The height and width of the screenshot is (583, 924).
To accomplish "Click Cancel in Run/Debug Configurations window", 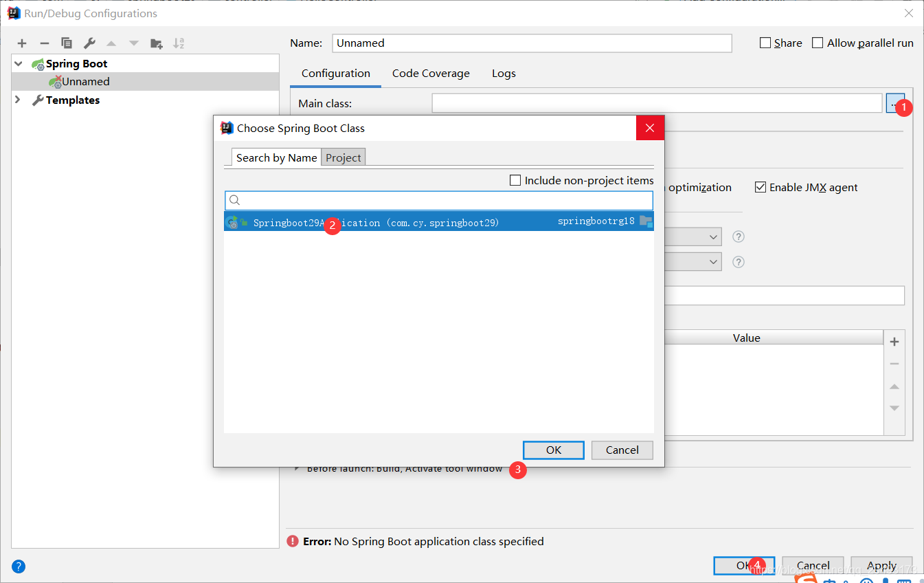I will coord(813,566).
